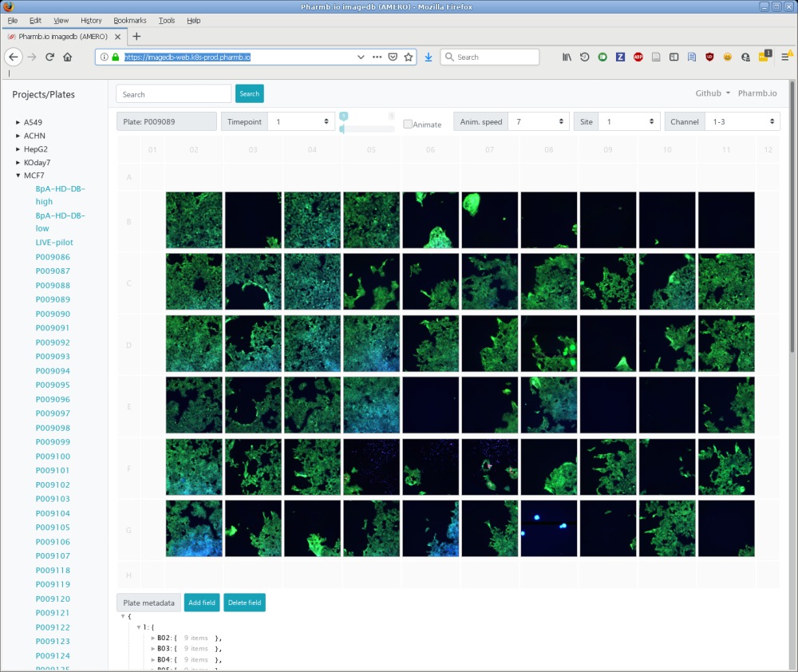
Task: Click the Add field button
Action: 202,603
